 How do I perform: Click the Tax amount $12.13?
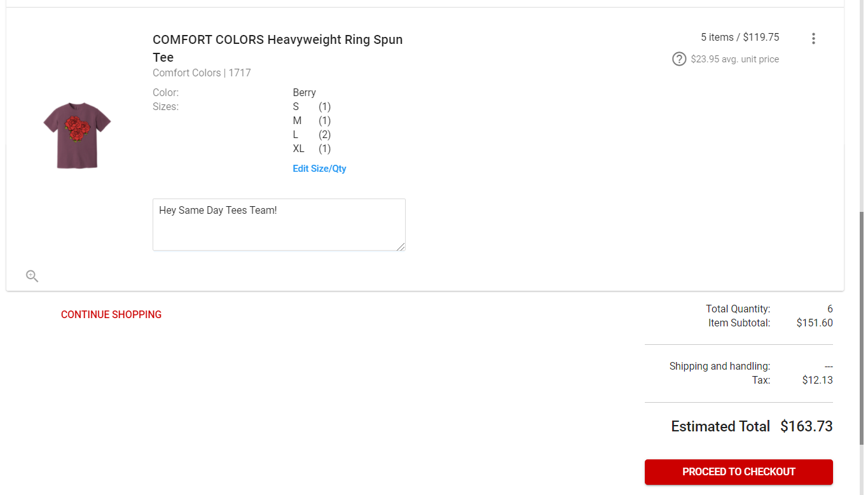pos(817,380)
